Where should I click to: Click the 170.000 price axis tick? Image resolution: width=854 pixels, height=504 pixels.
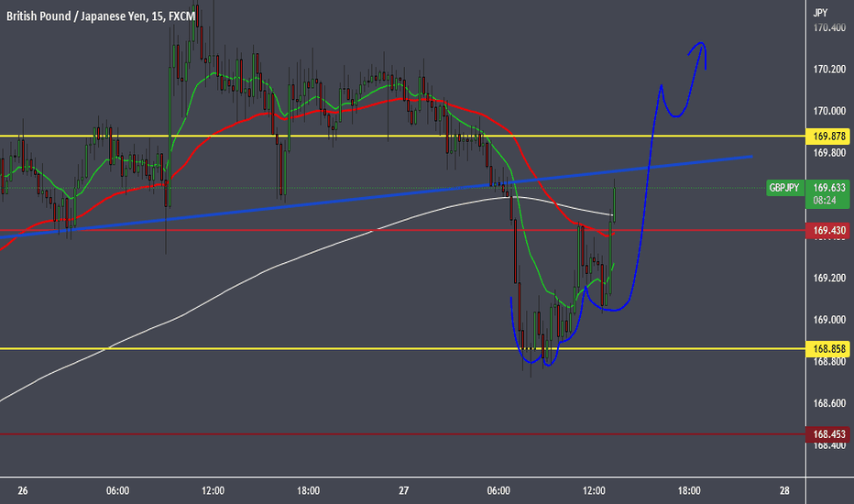(829, 111)
